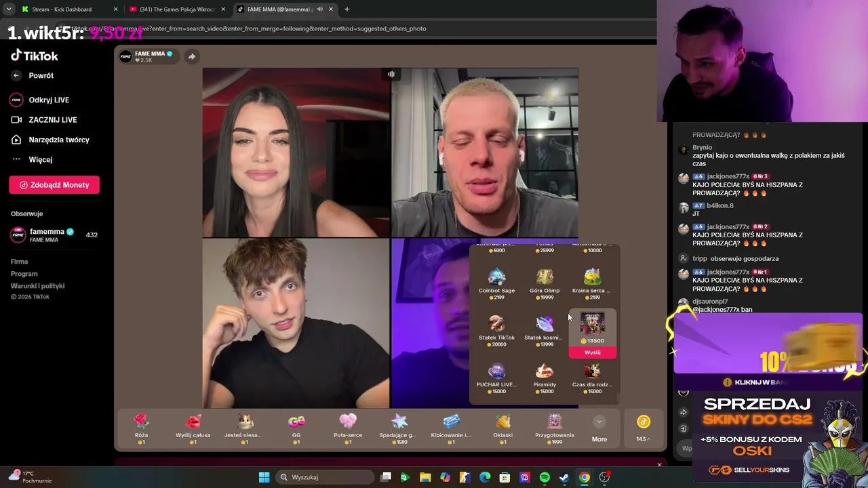Open the live audio indicator above videos
Screen dimensions: 868x488
pos(391,74)
